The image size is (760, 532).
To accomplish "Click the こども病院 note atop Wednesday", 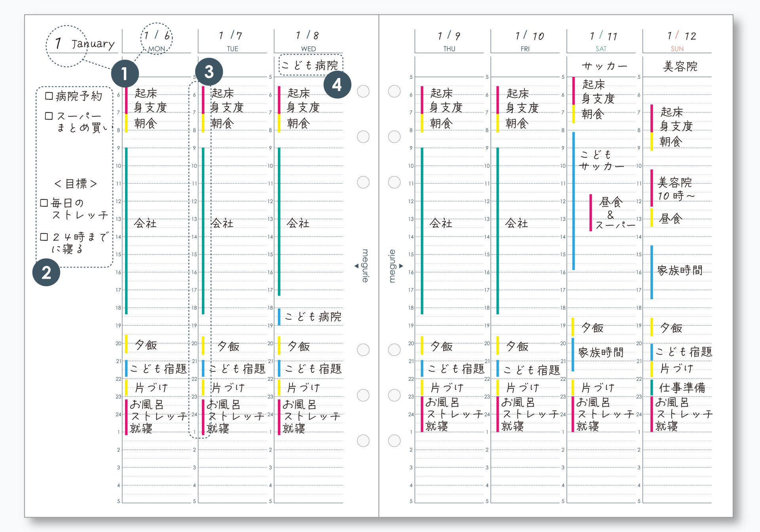I will [311, 65].
